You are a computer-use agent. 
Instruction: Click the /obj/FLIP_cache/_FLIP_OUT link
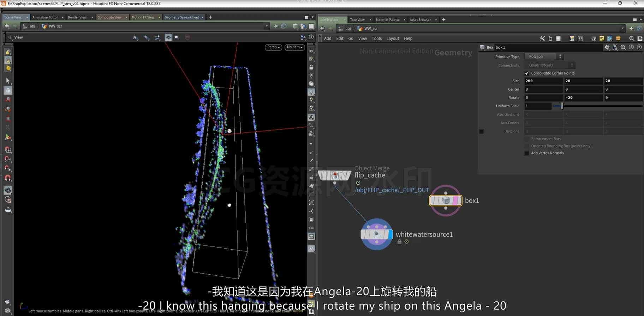(x=392, y=190)
